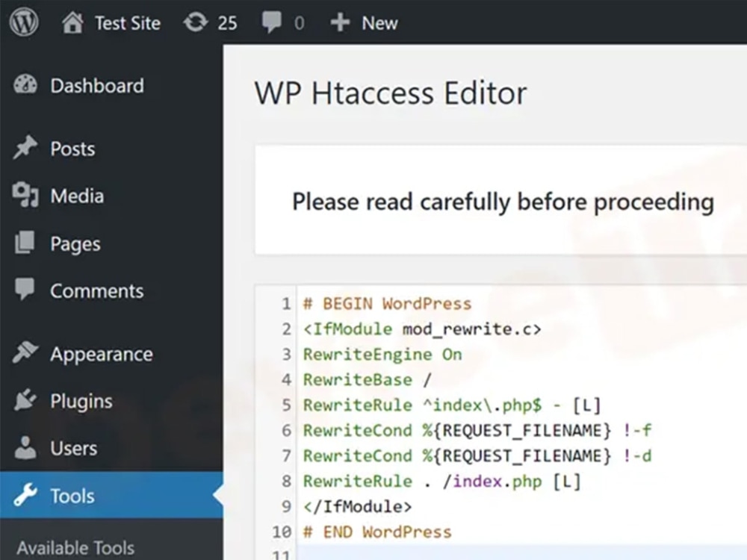Click the comments bubble icon in admin bar
Screen dimensions: 747x560
271,23
